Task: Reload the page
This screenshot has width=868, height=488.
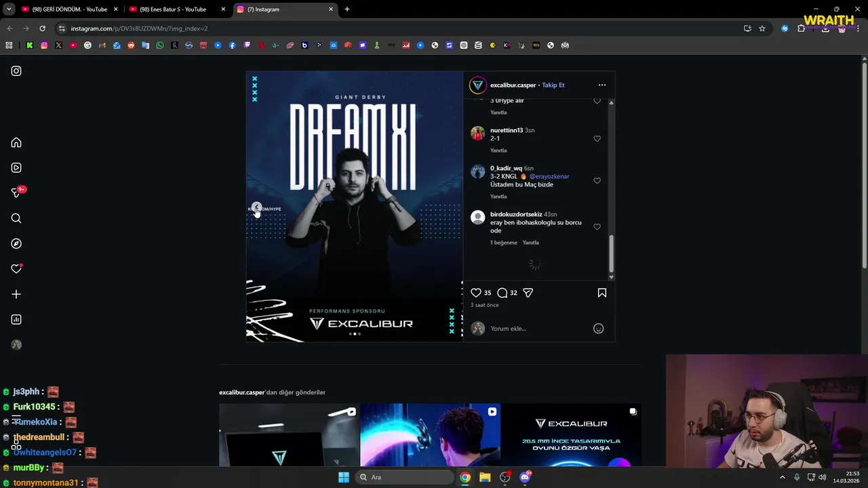Action: point(42,28)
